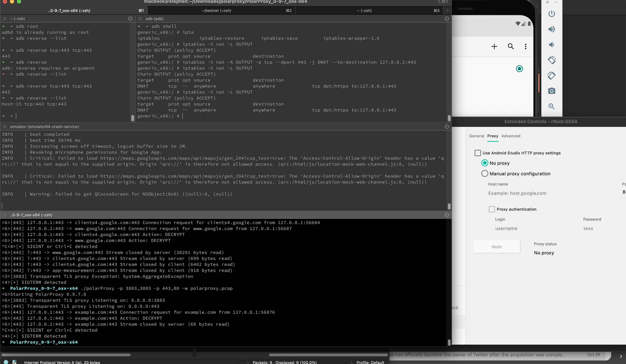This screenshot has height=364, width=626.
Task: Switch to the Advanced tab in Extended Controls
Action: pyautogui.click(x=511, y=136)
